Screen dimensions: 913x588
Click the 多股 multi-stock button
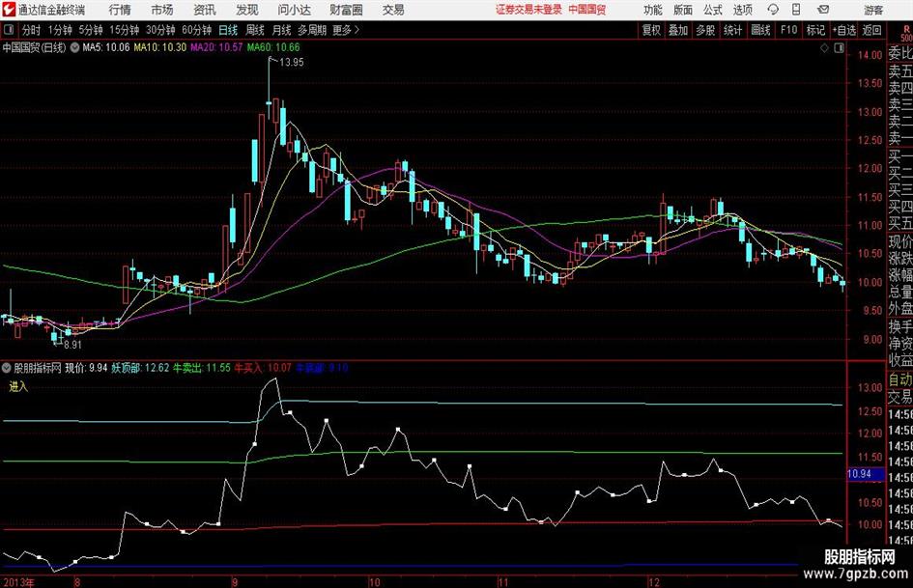(705, 30)
